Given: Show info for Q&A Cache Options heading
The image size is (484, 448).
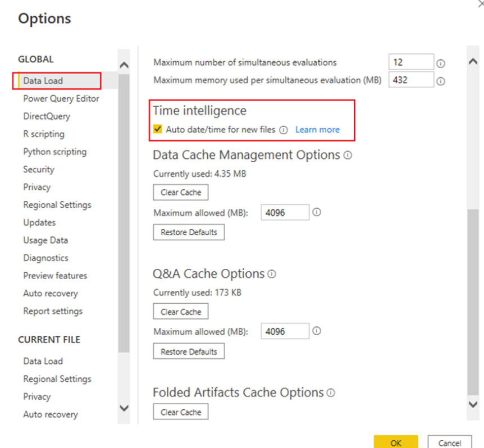Looking at the screenshot, I should (272, 273).
